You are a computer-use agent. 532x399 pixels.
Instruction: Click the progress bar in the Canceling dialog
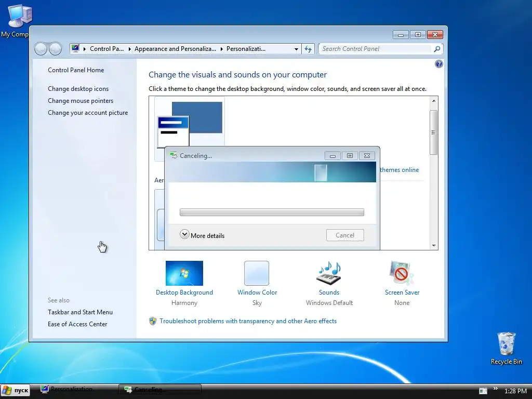[272, 212]
